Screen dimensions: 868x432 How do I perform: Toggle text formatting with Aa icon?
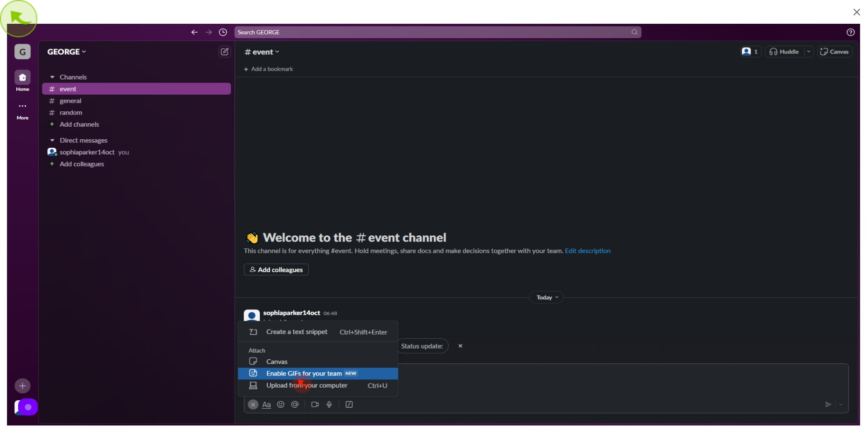[x=266, y=405]
